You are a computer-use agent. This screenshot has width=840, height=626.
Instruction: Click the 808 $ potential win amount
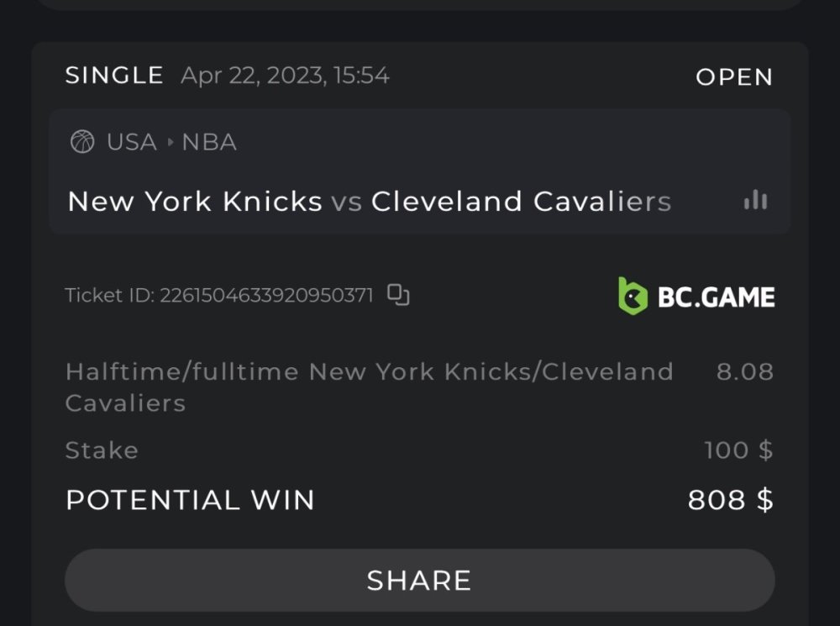(x=730, y=500)
